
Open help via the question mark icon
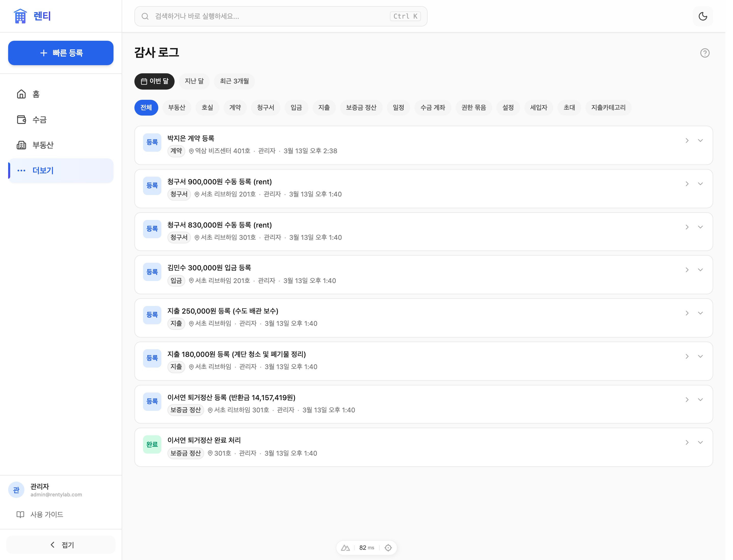(705, 53)
